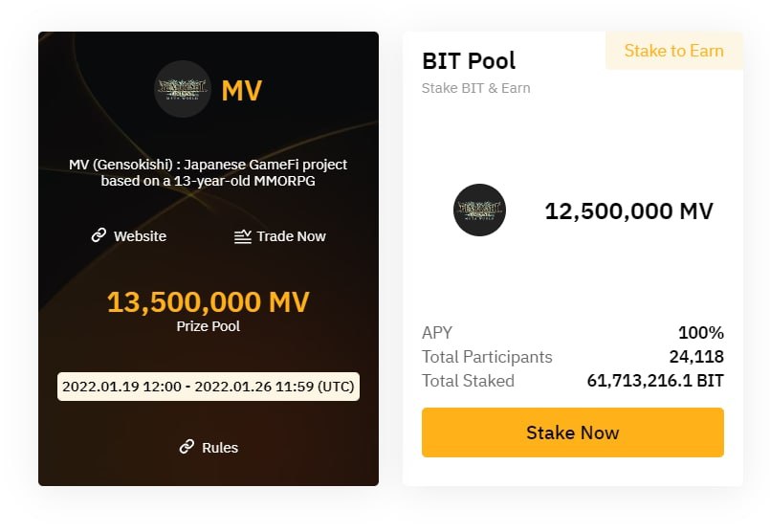The height and width of the screenshot is (532, 770).
Task: Open the Trade Now link text
Action: [x=291, y=236]
